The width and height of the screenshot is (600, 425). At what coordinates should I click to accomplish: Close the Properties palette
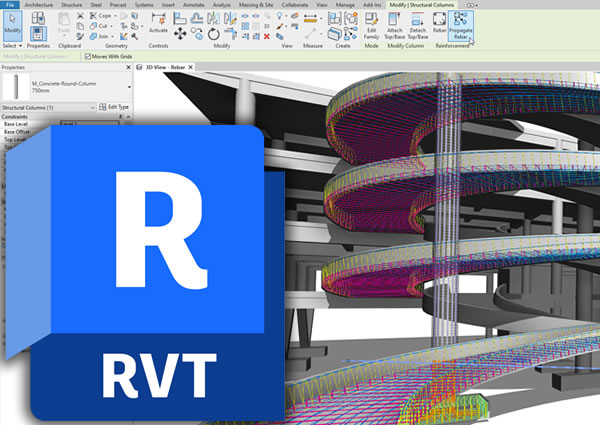[x=129, y=67]
